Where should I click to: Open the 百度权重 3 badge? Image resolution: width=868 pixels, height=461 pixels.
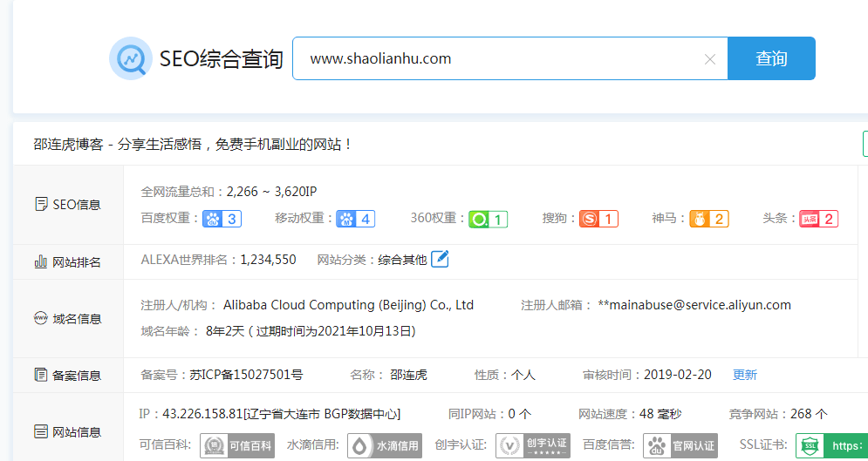222,219
